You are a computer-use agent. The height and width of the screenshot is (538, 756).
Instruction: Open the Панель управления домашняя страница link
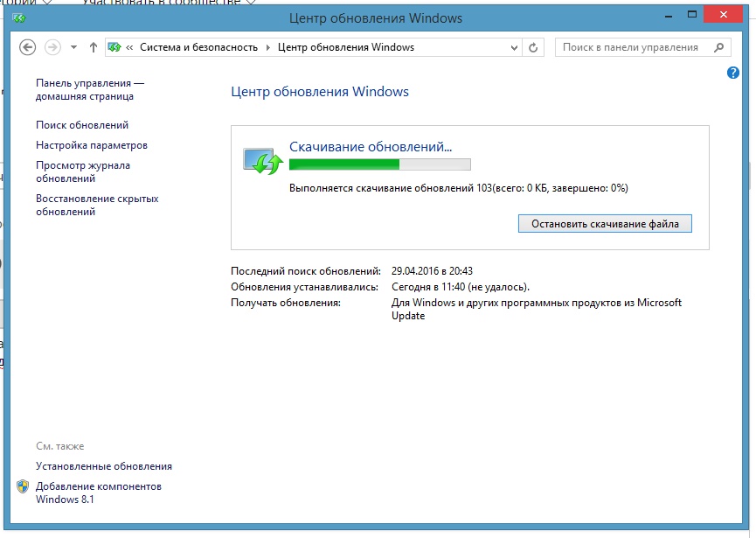coord(90,90)
